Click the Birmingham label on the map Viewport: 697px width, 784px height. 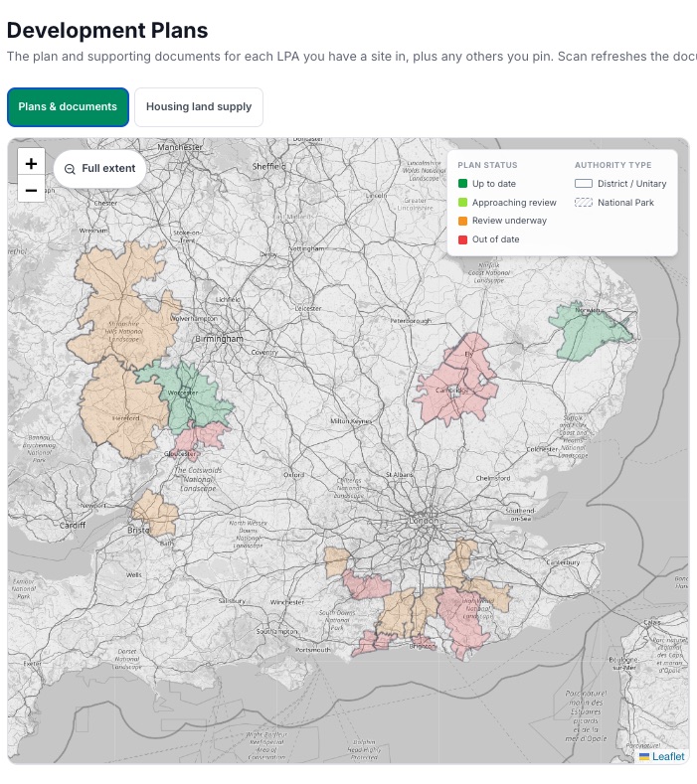click(x=219, y=339)
